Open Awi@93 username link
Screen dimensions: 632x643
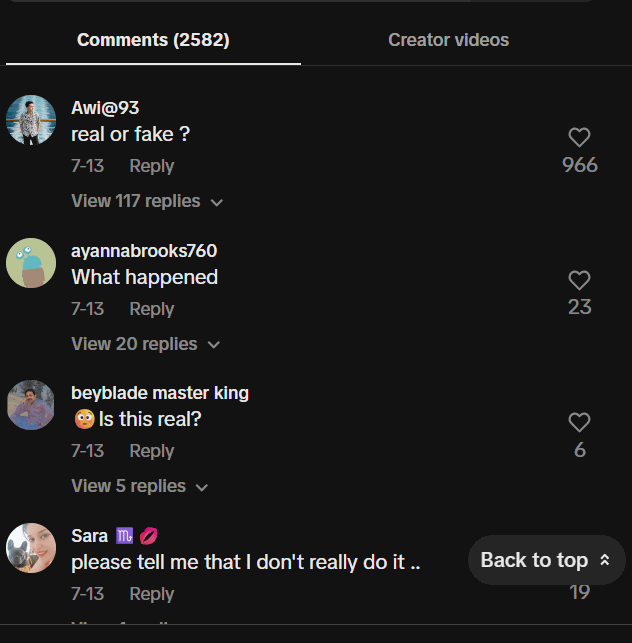[x=105, y=108]
